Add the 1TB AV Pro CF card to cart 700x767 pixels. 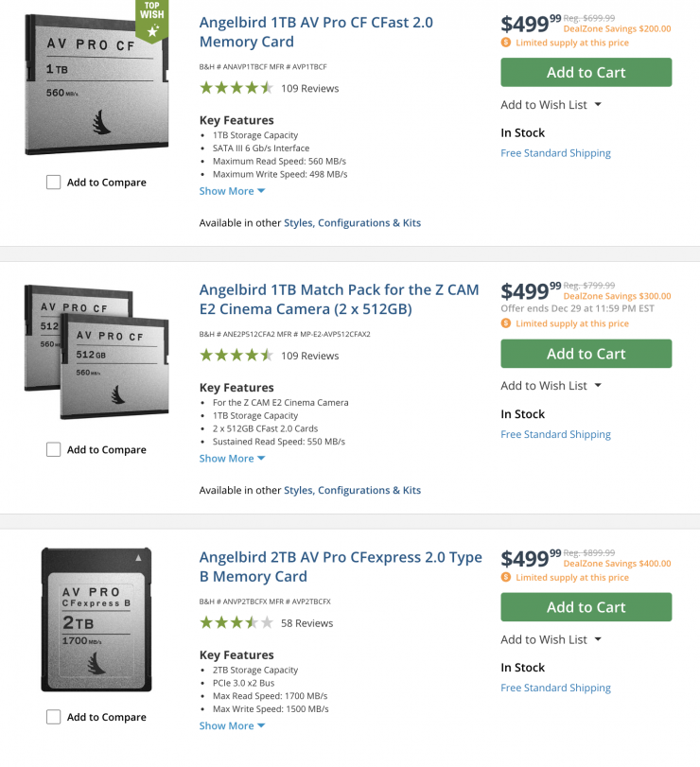coord(586,73)
